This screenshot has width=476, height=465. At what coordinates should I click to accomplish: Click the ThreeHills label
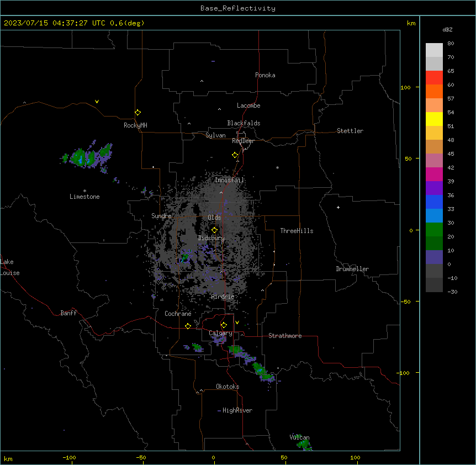tap(297, 231)
